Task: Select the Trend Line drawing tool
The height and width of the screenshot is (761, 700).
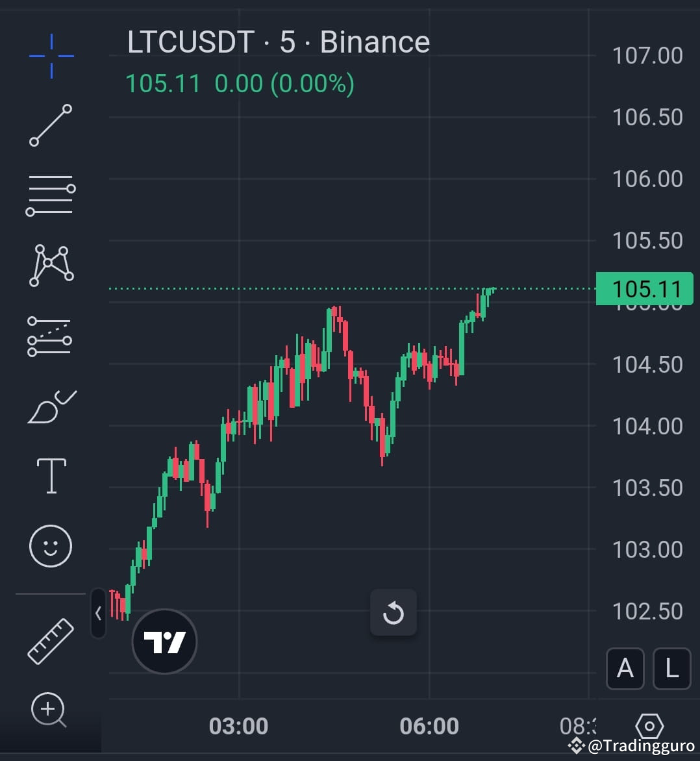Action: (x=51, y=125)
